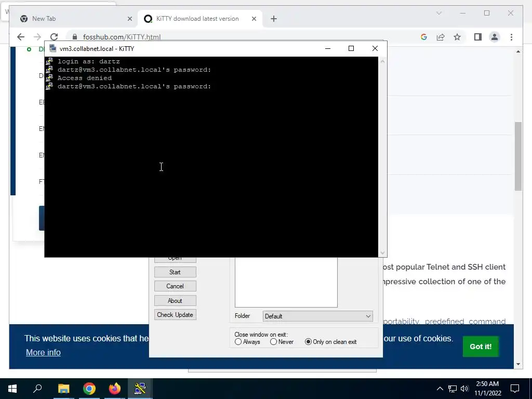Maximize the Chrome browser window

487,13
